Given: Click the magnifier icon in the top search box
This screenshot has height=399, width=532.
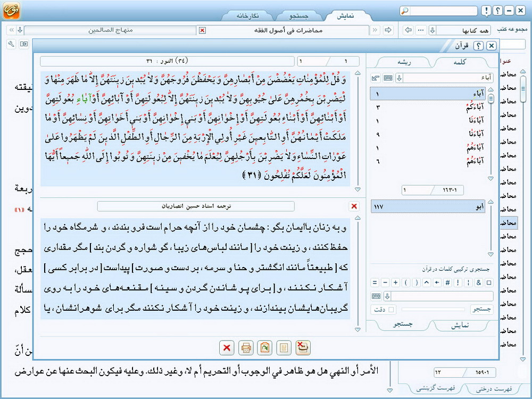Looking at the screenshot, I should tap(405, 11).
